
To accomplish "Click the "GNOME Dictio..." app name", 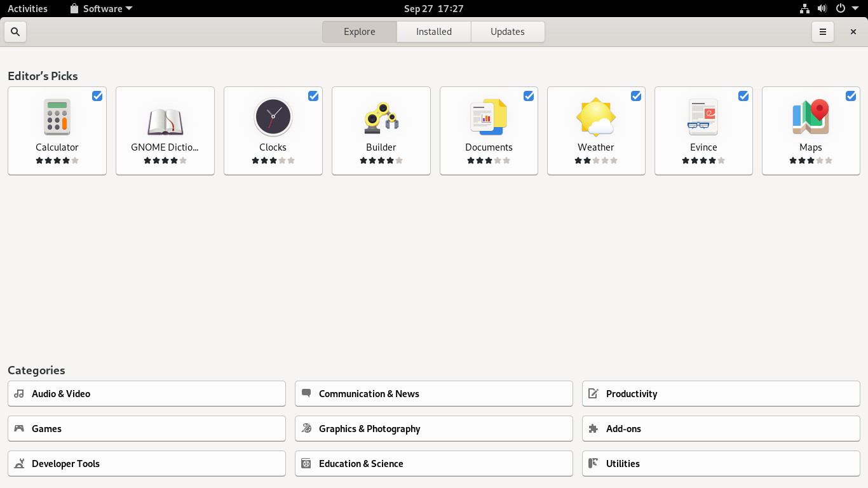I will coord(165,147).
